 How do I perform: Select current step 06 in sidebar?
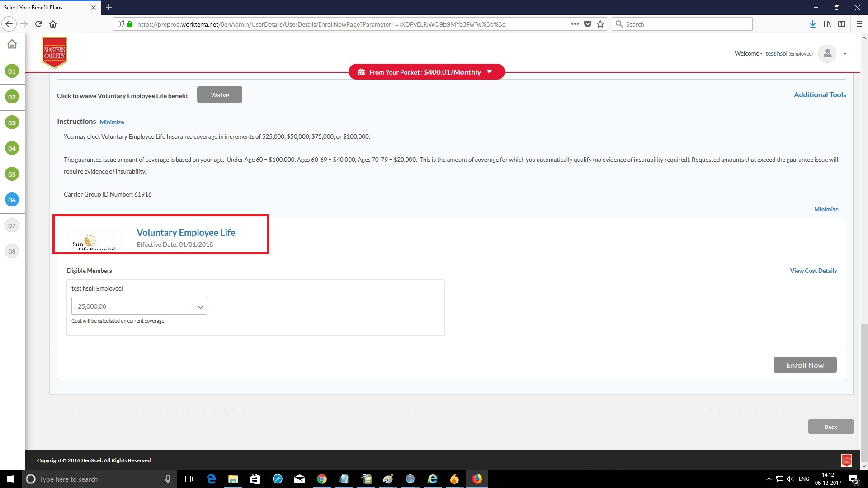coord(12,200)
